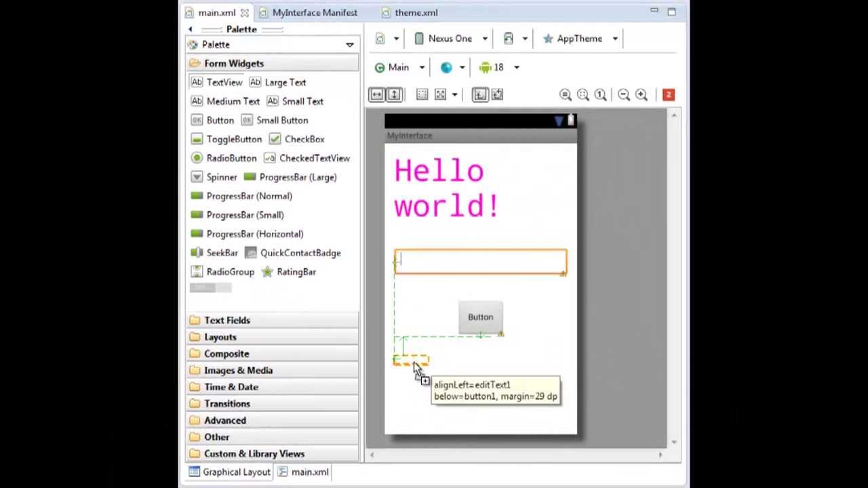Select the Spinner widget in the palette
Viewport: 868px width, 488px height.
(214, 177)
